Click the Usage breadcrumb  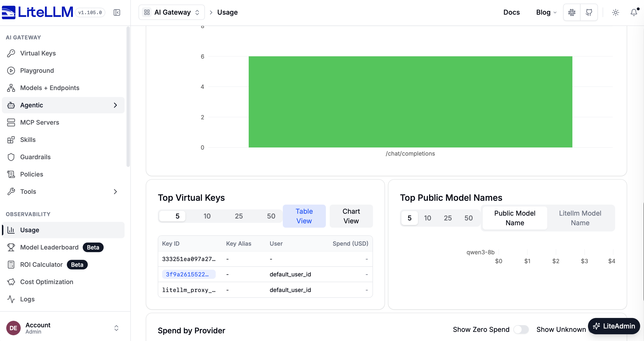point(227,12)
